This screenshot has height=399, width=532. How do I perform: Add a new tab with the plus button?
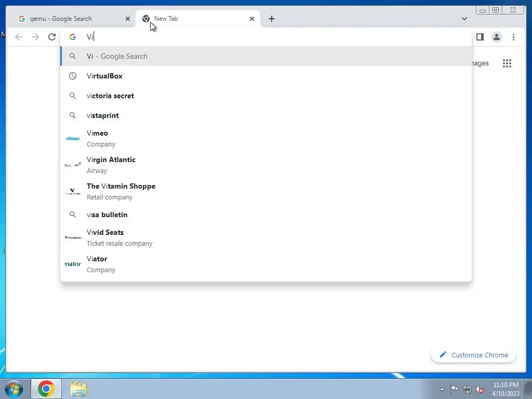pos(271,19)
